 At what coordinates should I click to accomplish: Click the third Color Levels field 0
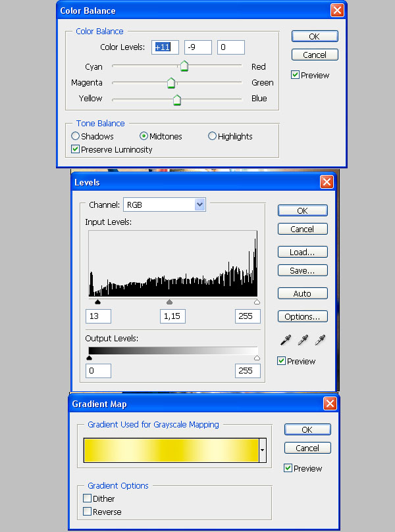231,47
